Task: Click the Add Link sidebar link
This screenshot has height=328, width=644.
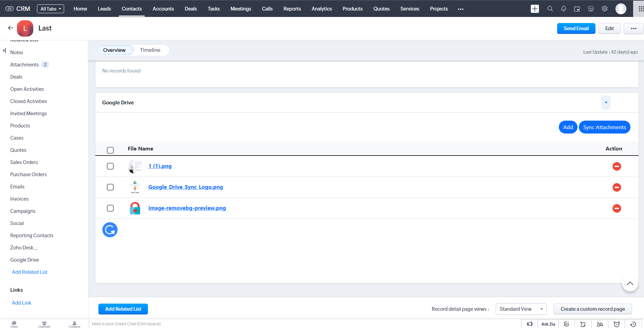Action: 21,303
